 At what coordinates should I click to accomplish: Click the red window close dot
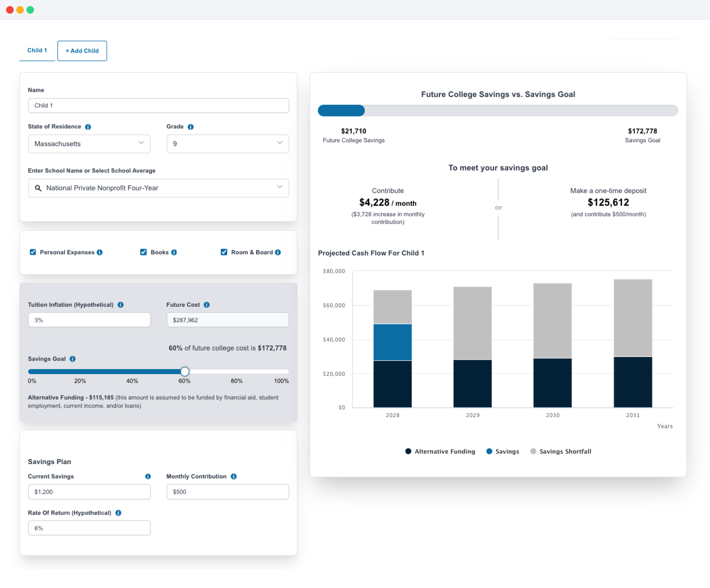(10, 10)
